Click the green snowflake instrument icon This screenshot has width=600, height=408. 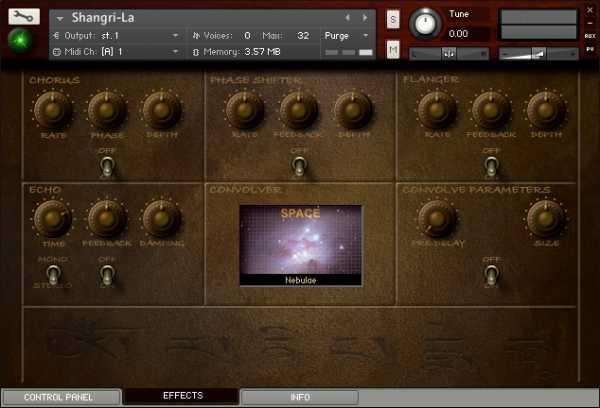(x=20, y=40)
